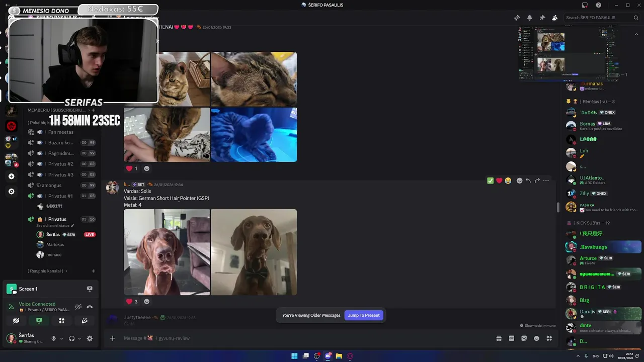Open the Discover servers compass icon
Viewport: 644px width, 362px height.
(11, 192)
